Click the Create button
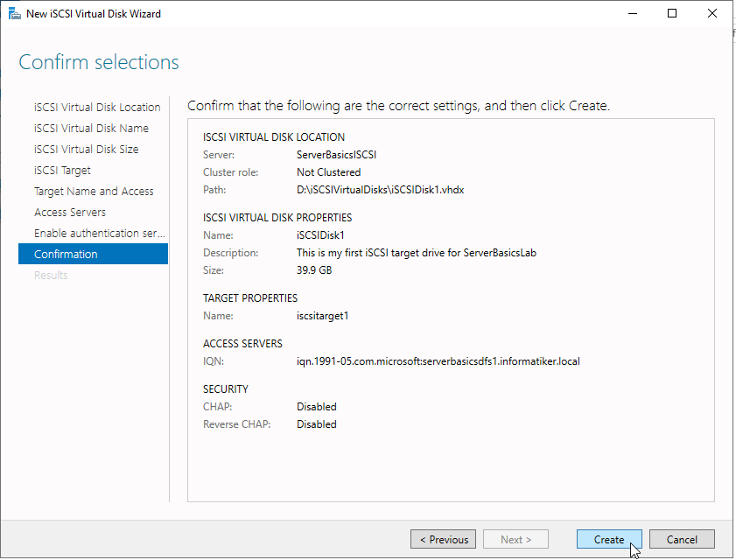The width and height of the screenshot is (736, 560). click(609, 539)
